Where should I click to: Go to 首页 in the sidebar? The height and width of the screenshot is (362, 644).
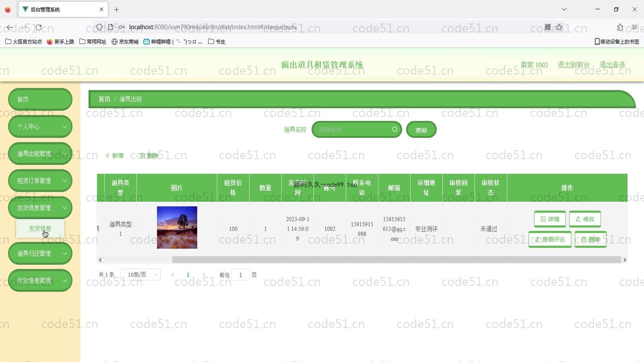pyautogui.click(x=40, y=99)
